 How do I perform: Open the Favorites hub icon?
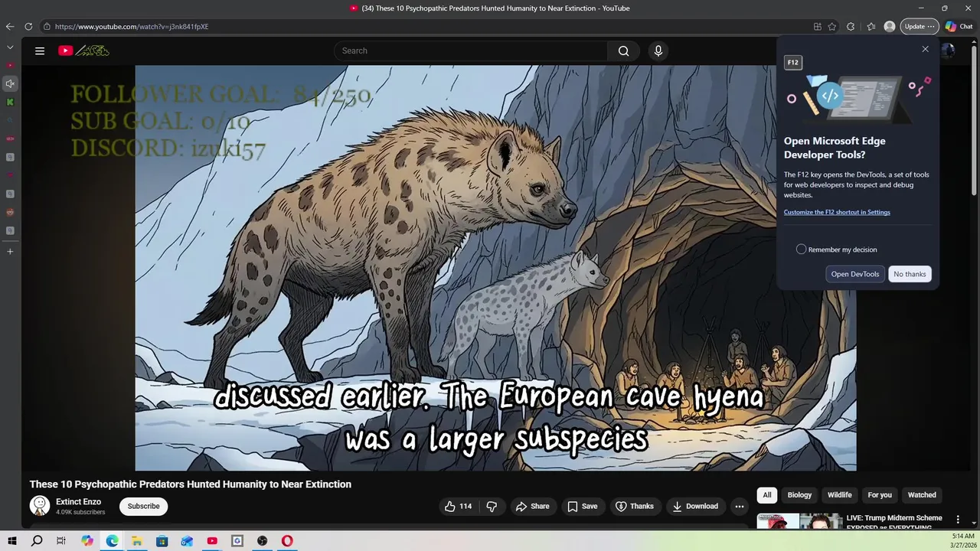coord(871,26)
